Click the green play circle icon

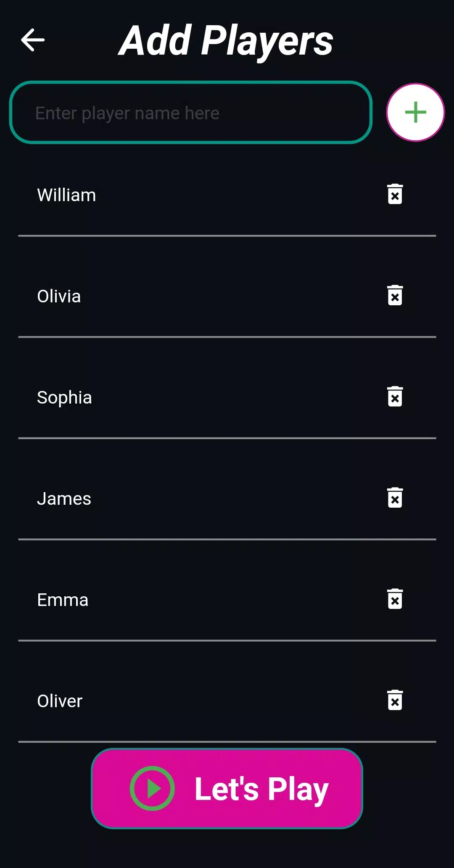pos(152,789)
